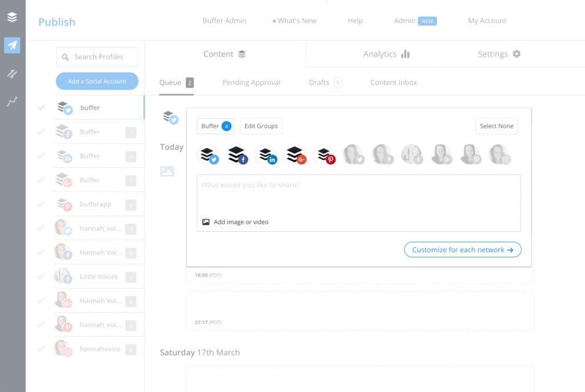Select Hannah's Instagram avatar in composer
Image resolution: width=585 pixels, height=392 pixels.
(499, 155)
